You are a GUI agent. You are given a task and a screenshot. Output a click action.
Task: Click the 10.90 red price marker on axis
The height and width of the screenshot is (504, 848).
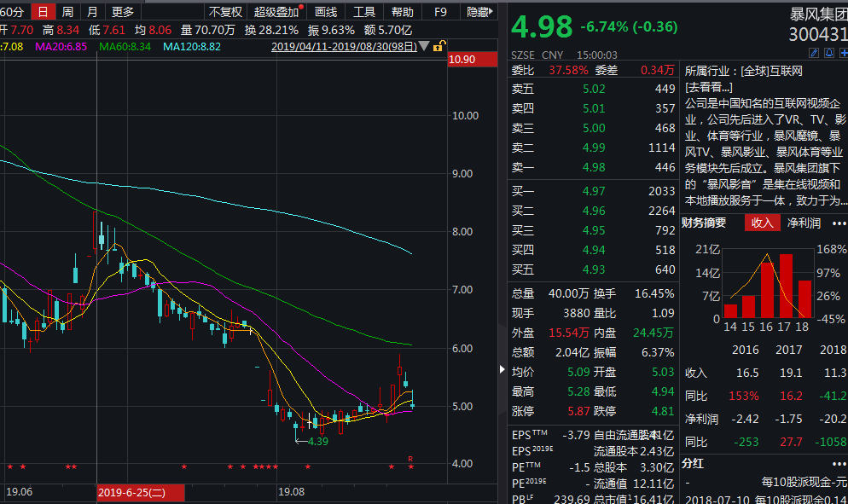coord(472,60)
